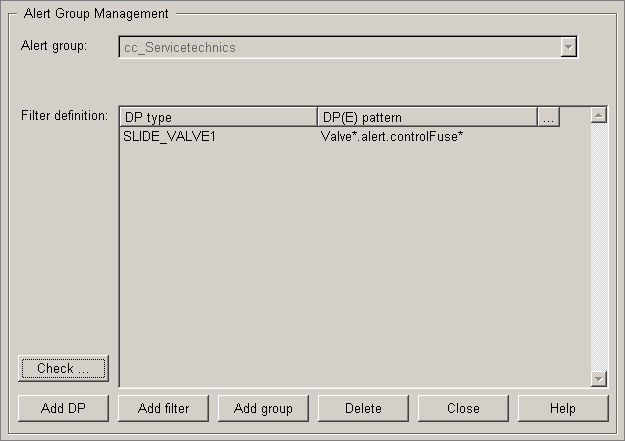This screenshot has width=625, height=441.
Task: Close the Alert Group Management dialog
Action: (x=463, y=408)
